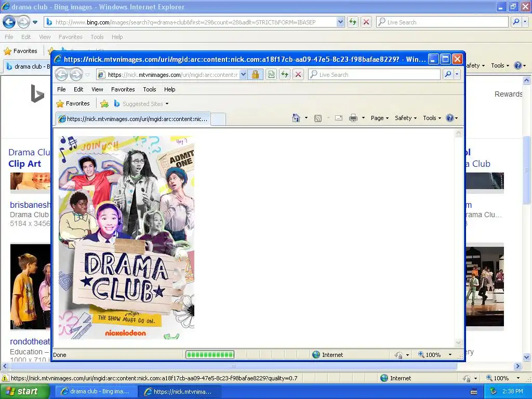The image size is (532, 399).
Task: Open the search provider dropdown in front window
Action: coord(457,74)
